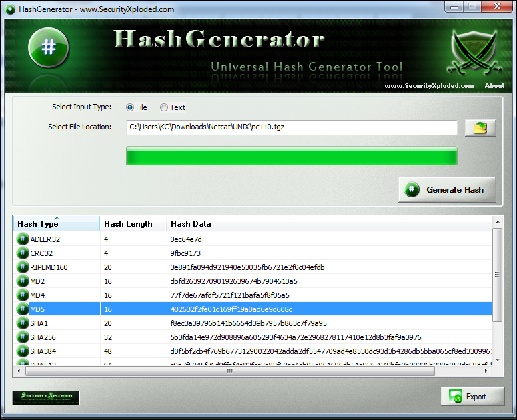
Task: Click the SHA384 row hash icon
Action: (x=23, y=351)
